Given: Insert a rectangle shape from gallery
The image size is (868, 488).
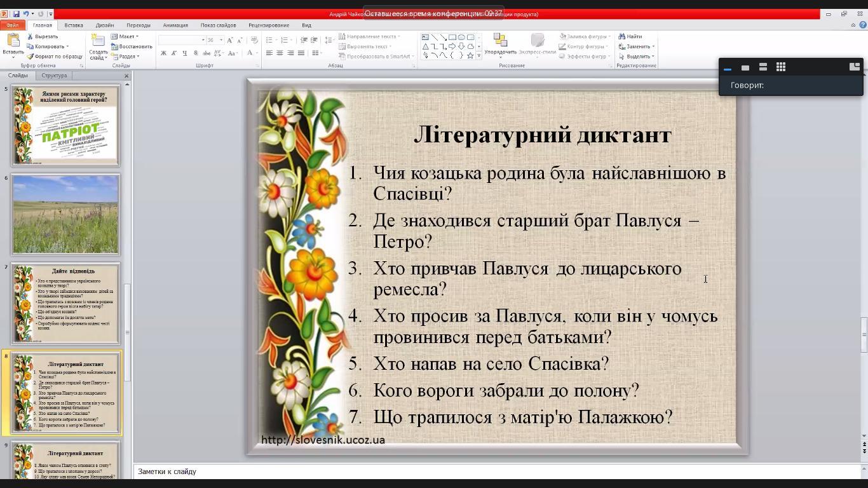Looking at the screenshot, I should (x=452, y=37).
